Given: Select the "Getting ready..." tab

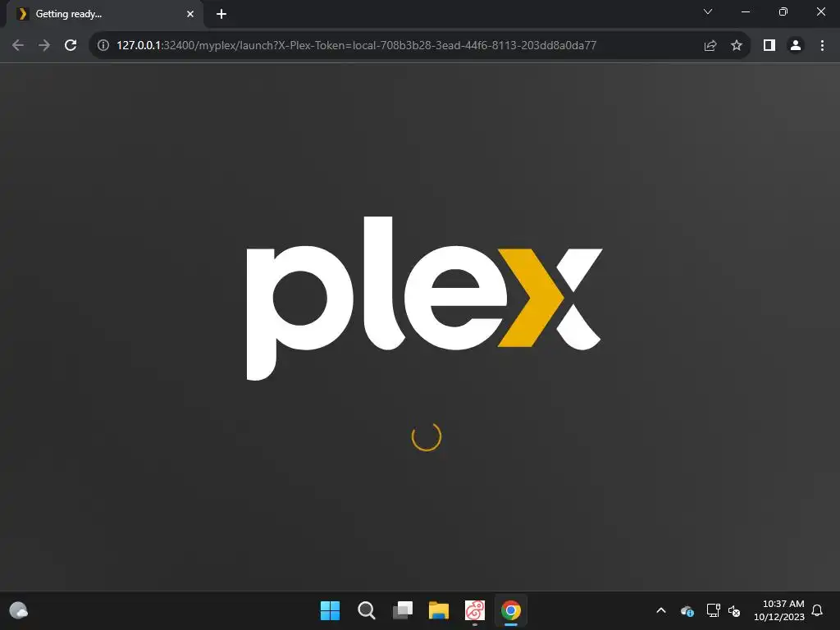Looking at the screenshot, I should [x=104, y=14].
